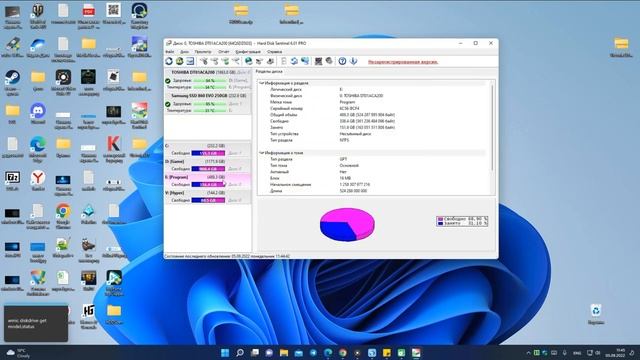
Task: Click the Refresh icon in Hard Disk Sentinel toolbar
Action: point(169,61)
